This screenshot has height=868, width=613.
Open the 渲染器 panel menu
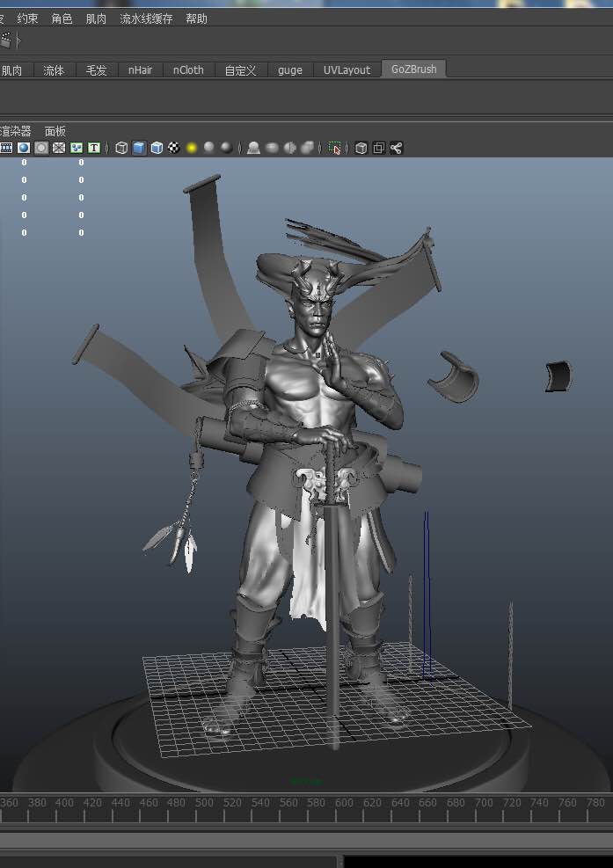tap(16, 131)
